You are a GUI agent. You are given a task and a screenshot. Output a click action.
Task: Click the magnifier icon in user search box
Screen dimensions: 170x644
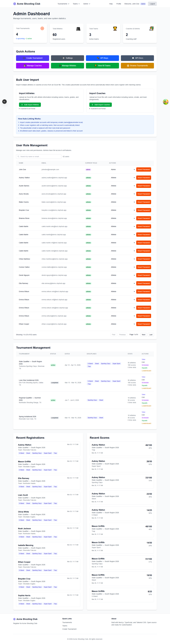click(19, 157)
